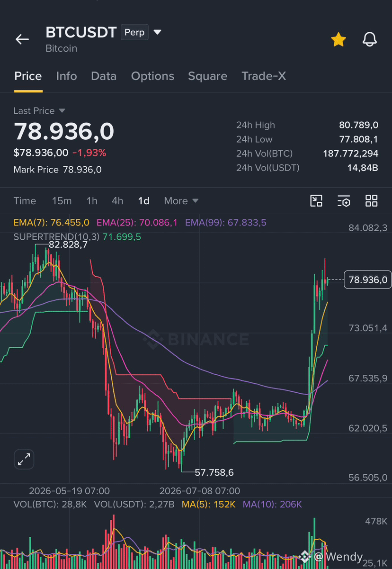Tap the VOL(USDT): 2,27B label
Screen dimensions: 392x569
pyautogui.click(x=134, y=504)
